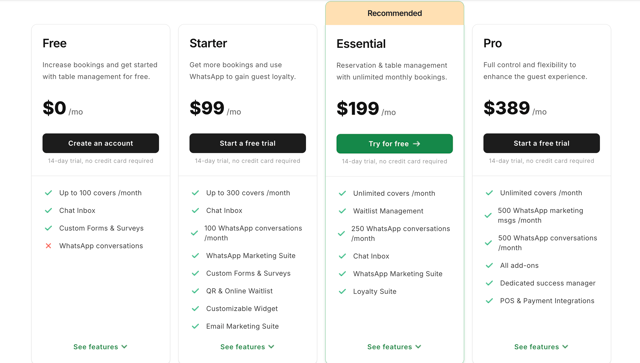Click the checkmark beside POS & Payment Integrations

point(489,301)
